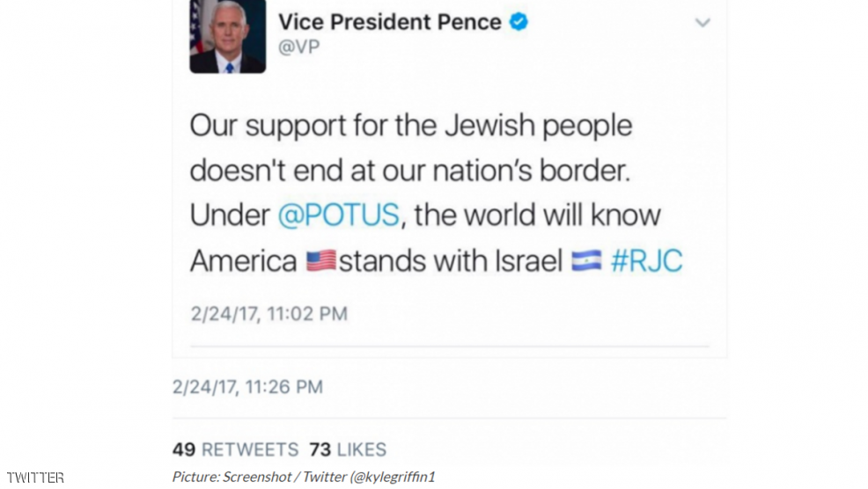
Task: Click the phrase "nation's border" in tweet
Action: (531, 171)
